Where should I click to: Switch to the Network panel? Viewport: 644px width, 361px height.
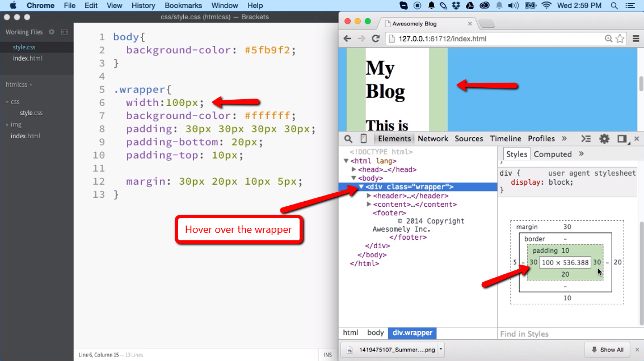[x=433, y=138]
